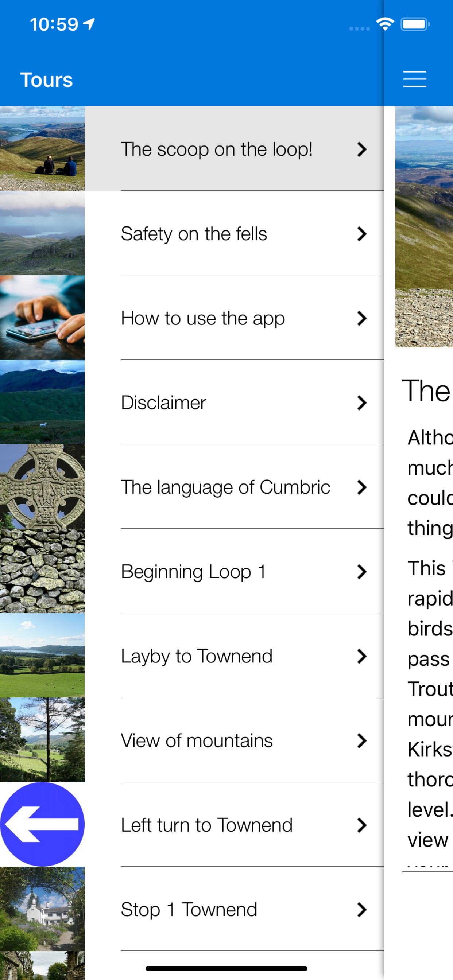Tap the two hikers sitting thumbnail
This screenshot has width=453, height=980.
42,148
